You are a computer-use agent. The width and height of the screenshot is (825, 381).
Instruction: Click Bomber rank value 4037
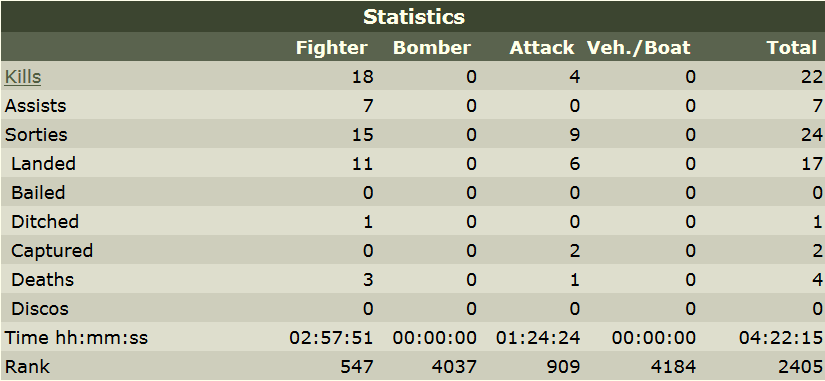click(x=454, y=366)
